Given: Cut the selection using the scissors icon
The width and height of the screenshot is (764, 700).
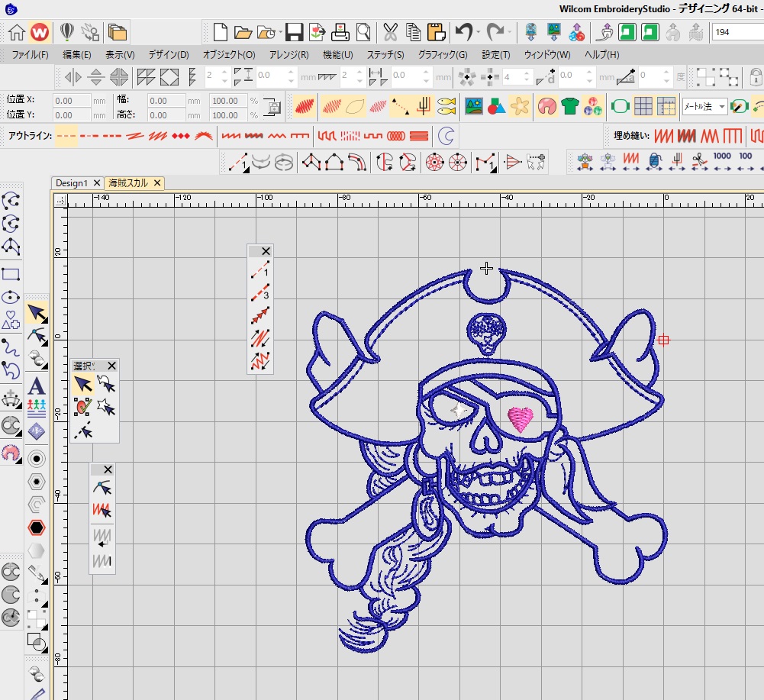Looking at the screenshot, I should (390, 32).
